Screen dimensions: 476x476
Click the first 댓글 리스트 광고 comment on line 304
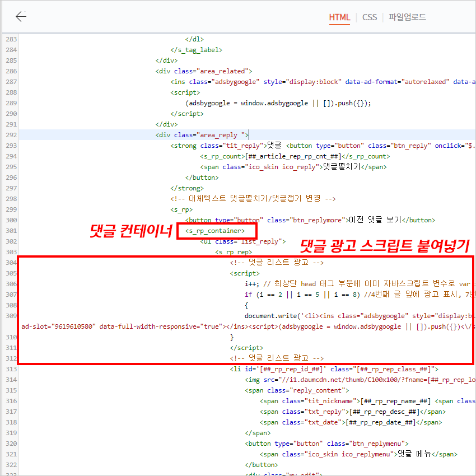[277, 262]
